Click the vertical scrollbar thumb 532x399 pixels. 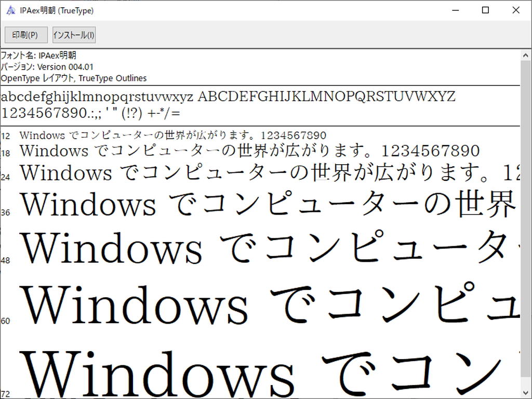pyautogui.click(x=526, y=219)
